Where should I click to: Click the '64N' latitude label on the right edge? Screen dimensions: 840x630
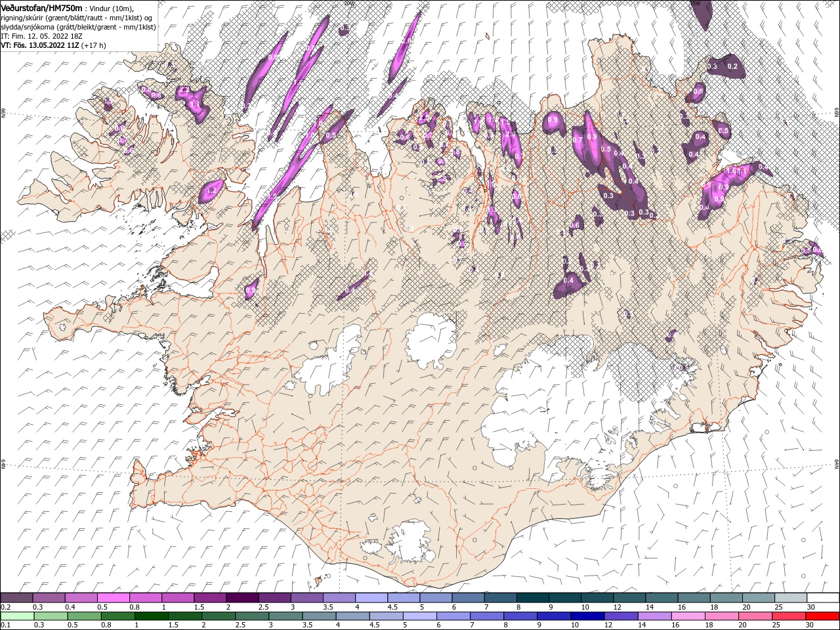click(837, 463)
